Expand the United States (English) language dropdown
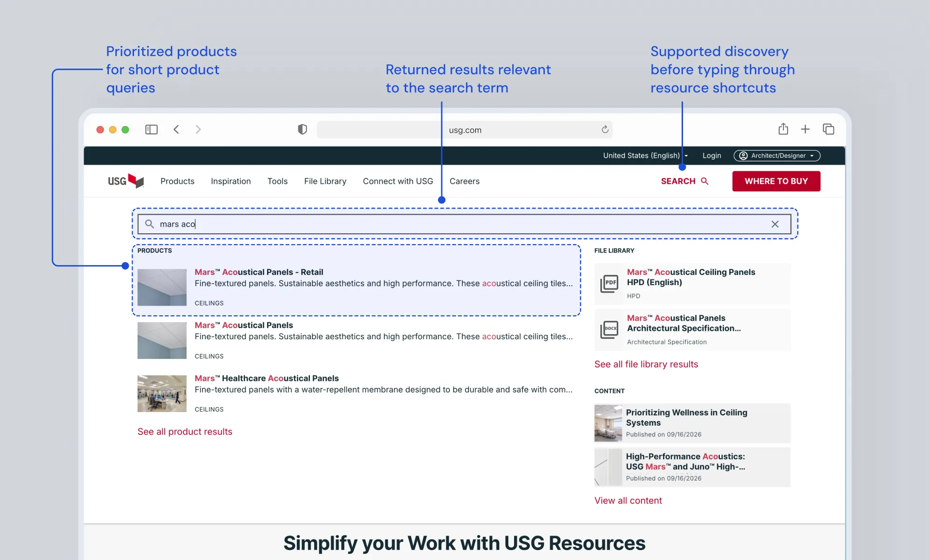The image size is (930, 560). click(x=645, y=155)
